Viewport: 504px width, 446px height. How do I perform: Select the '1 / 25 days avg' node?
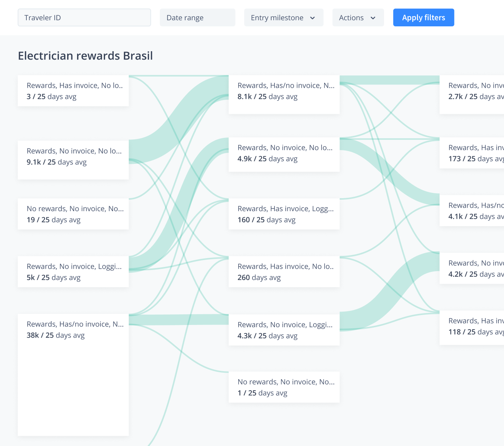(284, 387)
